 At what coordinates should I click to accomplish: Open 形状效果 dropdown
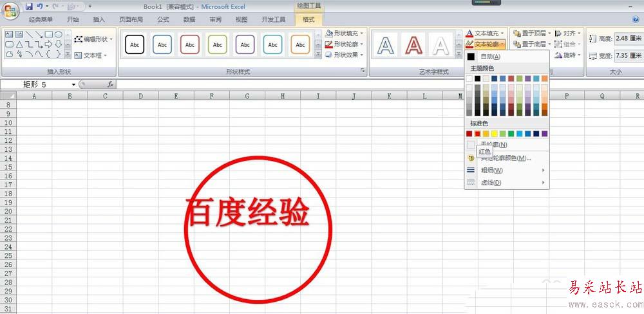coord(344,55)
